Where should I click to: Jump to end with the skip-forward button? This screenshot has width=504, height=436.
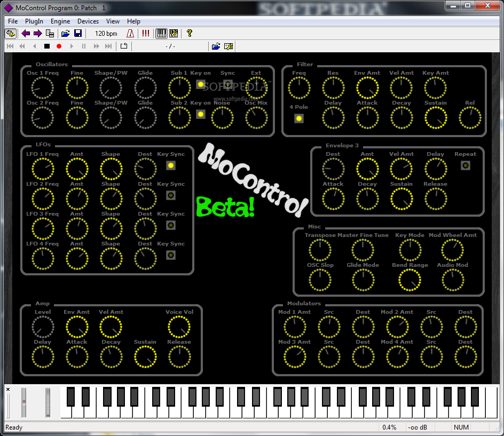coord(108,46)
